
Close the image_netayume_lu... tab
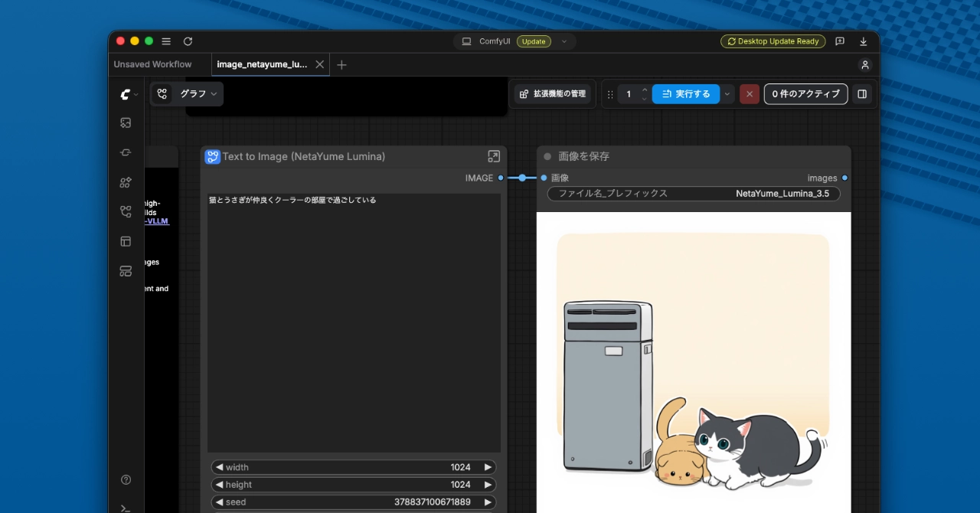320,64
